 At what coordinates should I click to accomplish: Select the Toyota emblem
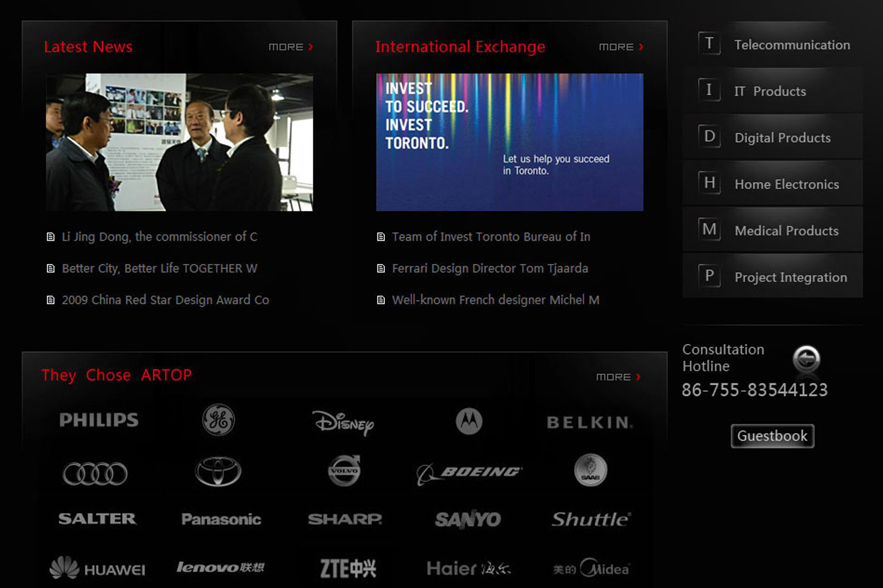[218, 472]
